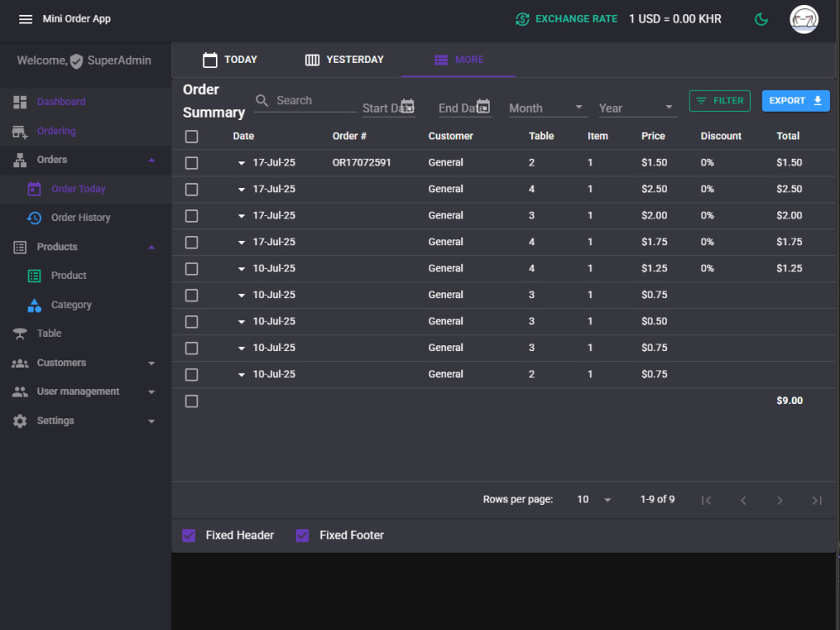Open the Category menu item
Screen dimensions: 840x630
[86, 306]
